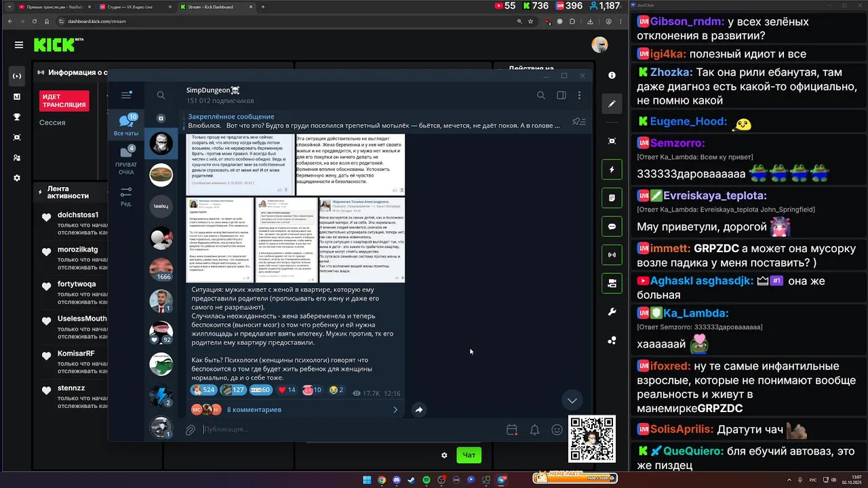Click dolchstoss1 in activity feed
Image resolution: width=868 pixels, height=488 pixels.
pyautogui.click(x=78, y=215)
